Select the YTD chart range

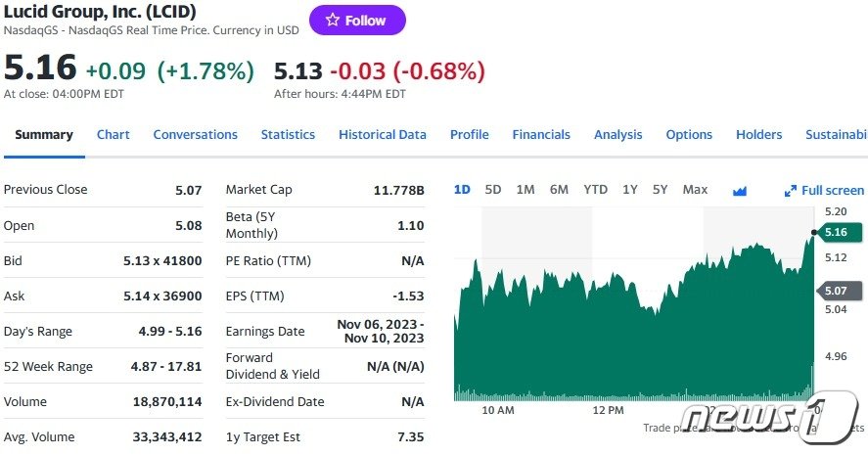[x=595, y=190]
